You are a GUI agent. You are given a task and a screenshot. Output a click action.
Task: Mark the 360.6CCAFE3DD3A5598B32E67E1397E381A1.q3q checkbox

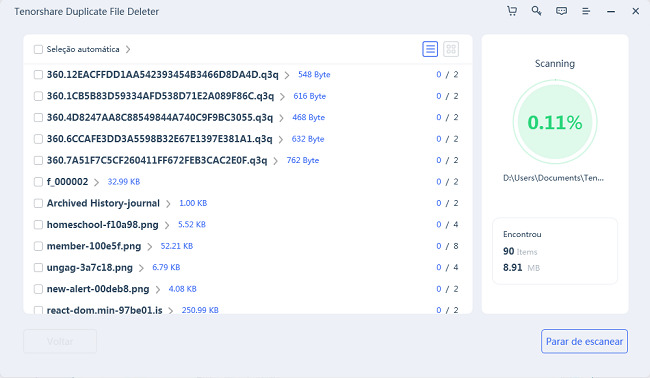pyautogui.click(x=38, y=139)
